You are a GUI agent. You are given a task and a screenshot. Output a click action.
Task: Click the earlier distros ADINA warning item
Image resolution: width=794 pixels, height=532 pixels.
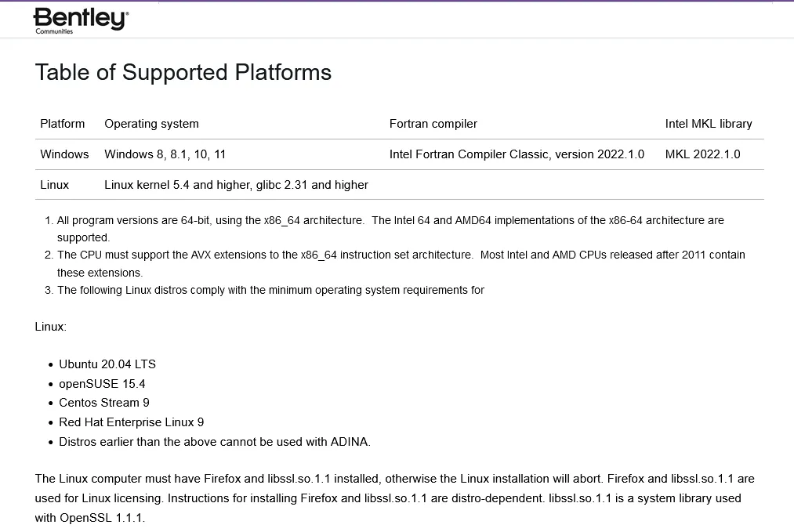(x=215, y=442)
